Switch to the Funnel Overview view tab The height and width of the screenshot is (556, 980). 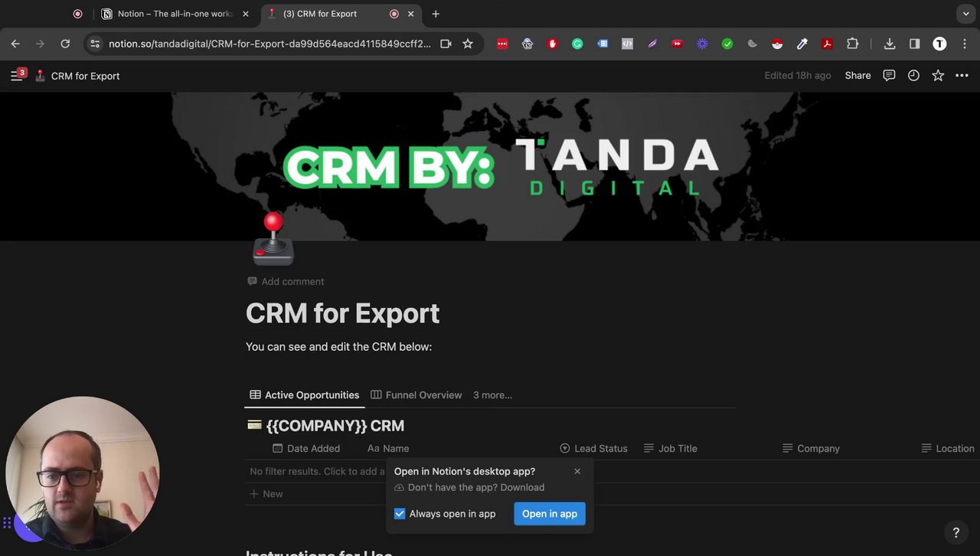[x=416, y=395]
